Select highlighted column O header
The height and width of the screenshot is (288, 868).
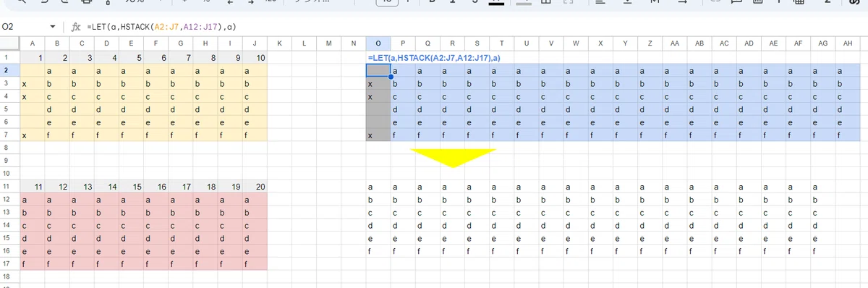coord(378,44)
